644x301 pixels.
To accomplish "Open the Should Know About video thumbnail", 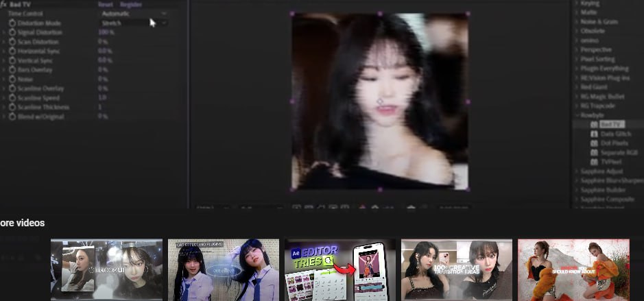I will pos(574,269).
